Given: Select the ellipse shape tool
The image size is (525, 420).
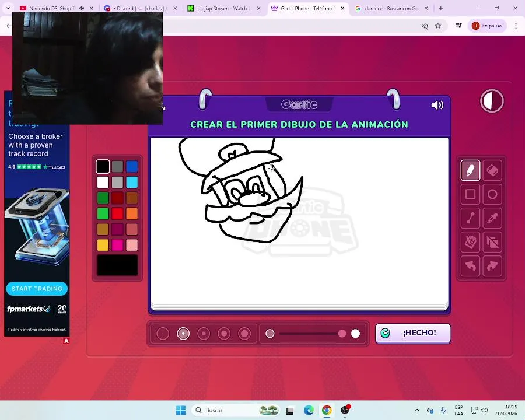Looking at the screenshot, I should [492, 194].
